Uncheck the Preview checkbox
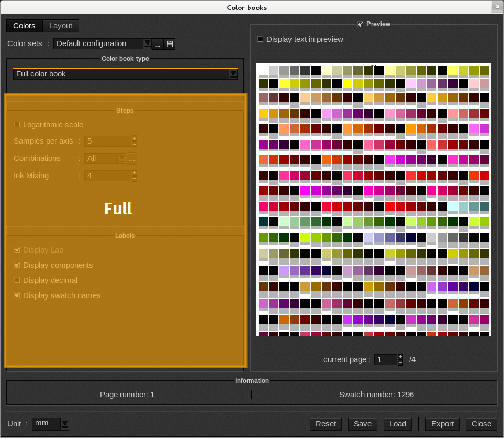The width and height of the screenshot is (504, 438). [360, 24]
